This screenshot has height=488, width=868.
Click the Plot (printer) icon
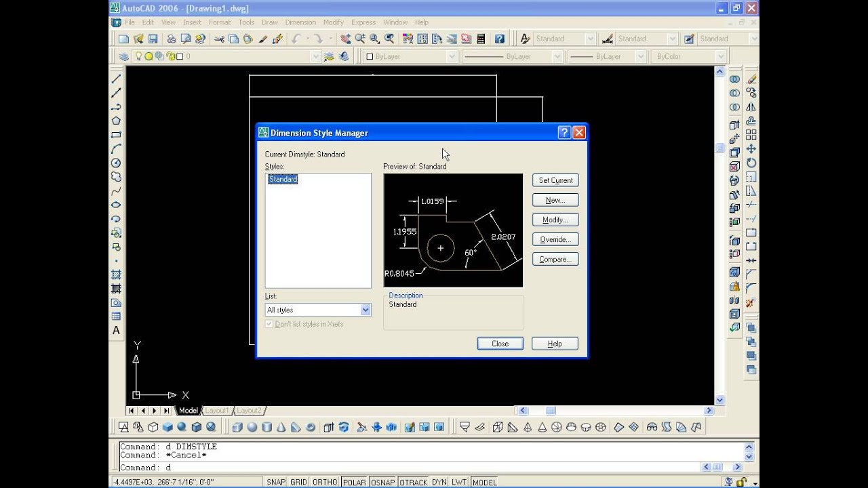click(171, 39)
